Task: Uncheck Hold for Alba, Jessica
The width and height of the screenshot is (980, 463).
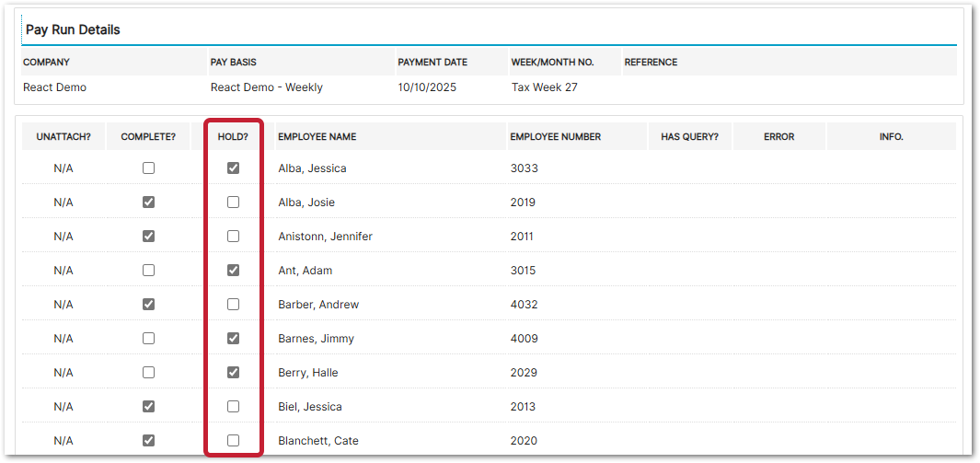Action: [x=233, y=168]
